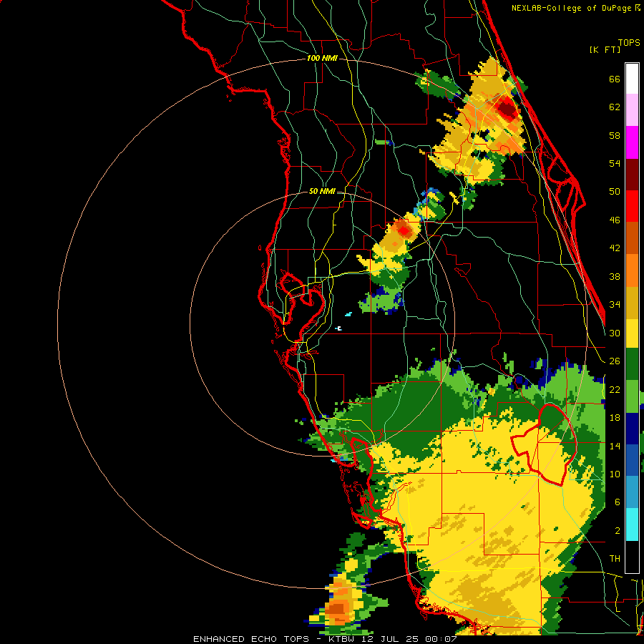Image resolution: width=644 pixels, height=644 pixels.
Task: Click the 66 value on the legend
Action: pyautogui.click(x=615, y=79)
